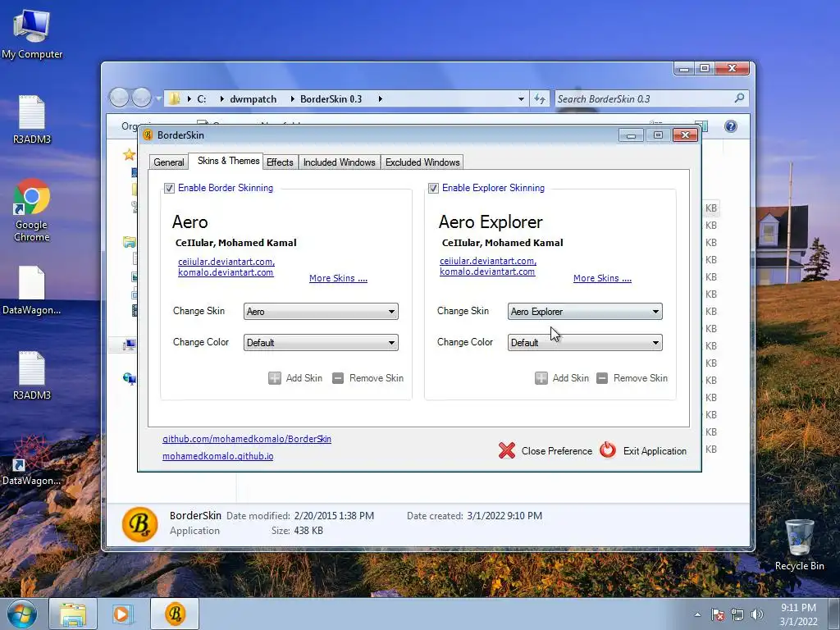Open the Excluded Windows tab
Viewport: 840px width, 630px height.
422,162
